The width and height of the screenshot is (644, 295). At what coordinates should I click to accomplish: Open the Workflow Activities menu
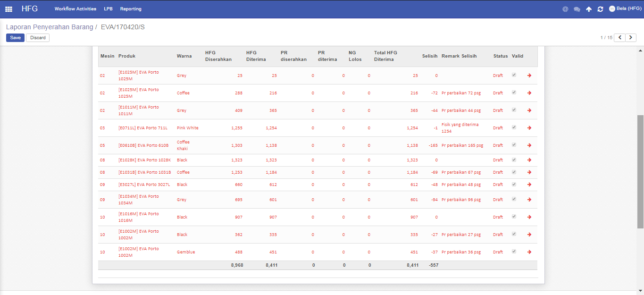point(75,9)
